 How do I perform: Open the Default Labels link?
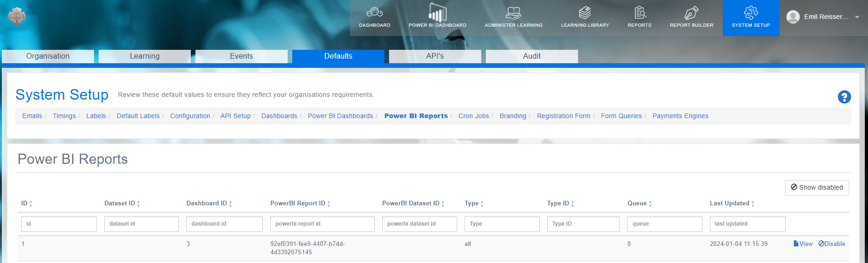coord(138,116)
